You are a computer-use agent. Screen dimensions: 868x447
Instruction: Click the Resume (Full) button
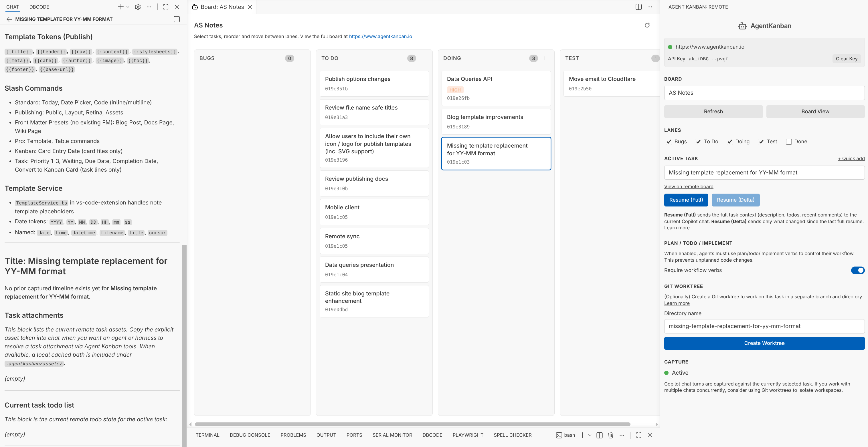[x=686, y=200]
